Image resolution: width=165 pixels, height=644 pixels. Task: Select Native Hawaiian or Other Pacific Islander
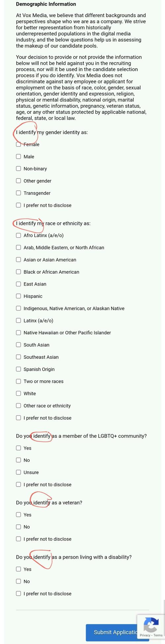click(18, 333)
